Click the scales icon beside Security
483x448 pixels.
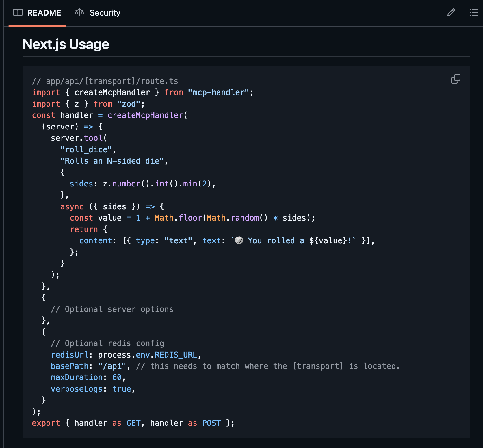point(79,13)
